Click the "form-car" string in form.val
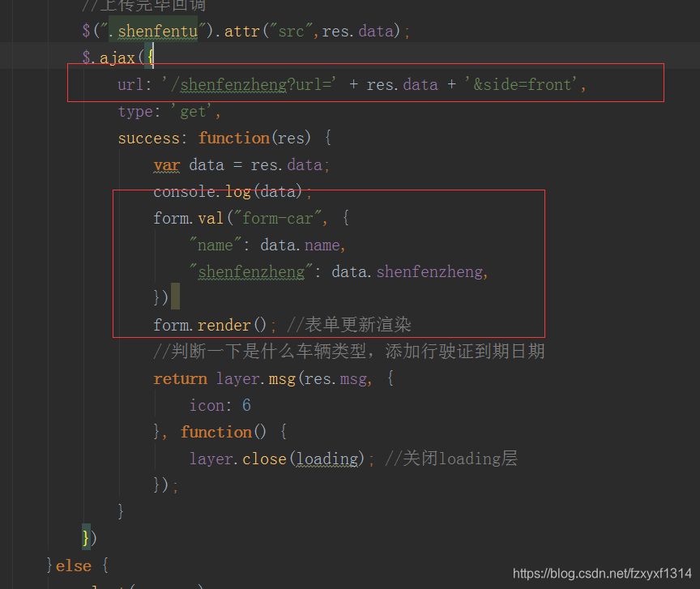Viewport: 700px width, 589px height. (x=276, y=218)
